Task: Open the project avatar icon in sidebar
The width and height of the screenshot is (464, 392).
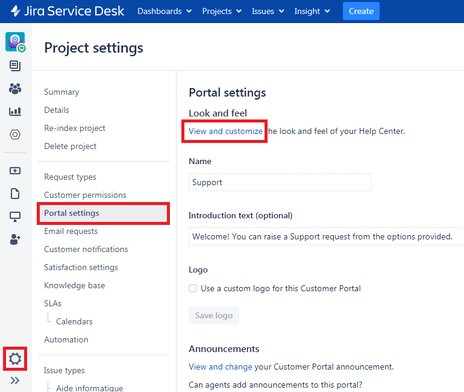Action: pos(15,42)
